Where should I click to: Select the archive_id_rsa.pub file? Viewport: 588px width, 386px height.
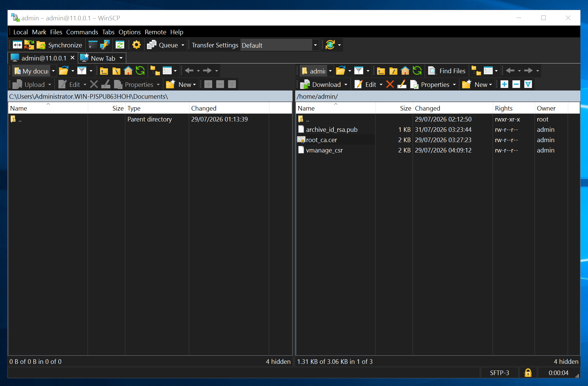(x=332, y=129)
